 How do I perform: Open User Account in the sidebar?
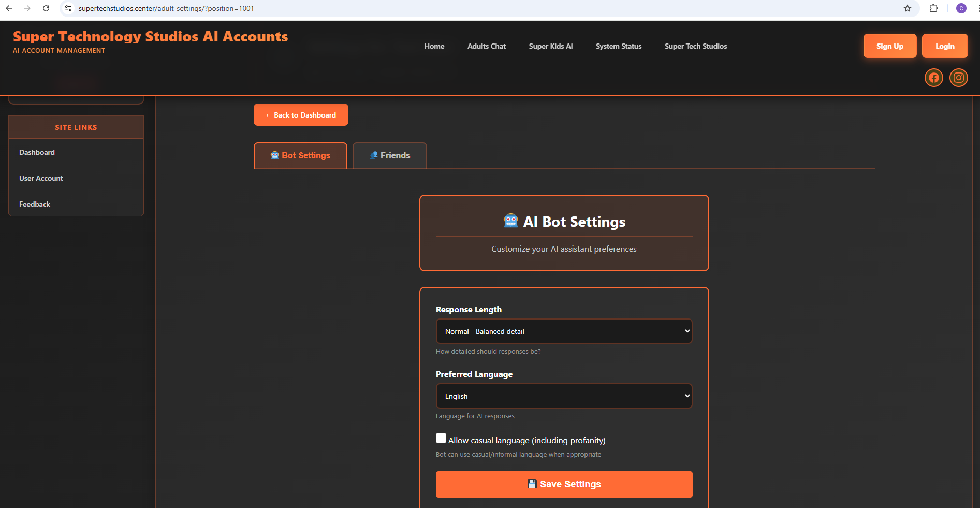click(76, 178)
